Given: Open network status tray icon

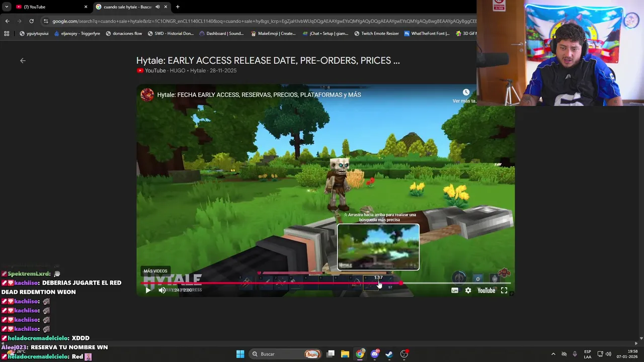Looking at the screenshot, I should [600, 354].
